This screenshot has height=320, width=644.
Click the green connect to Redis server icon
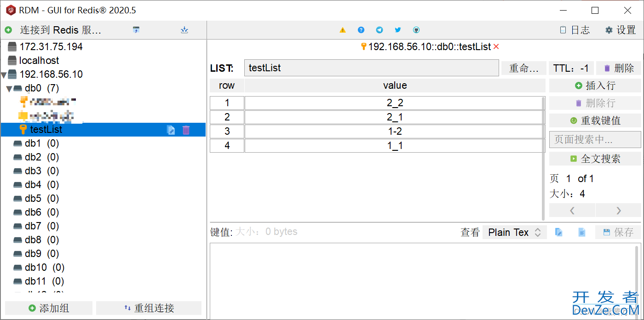click(x=8, y=30)
